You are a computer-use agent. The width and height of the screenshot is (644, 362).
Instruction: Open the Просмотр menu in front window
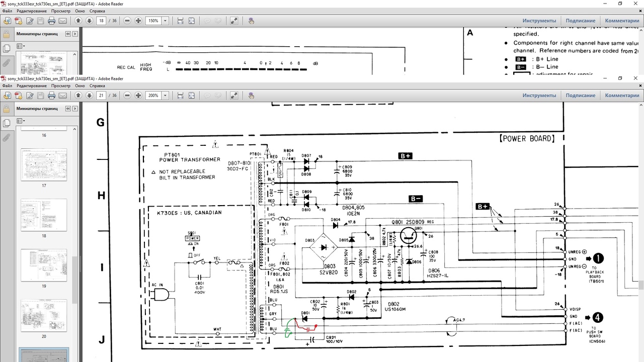pos(61,85)
